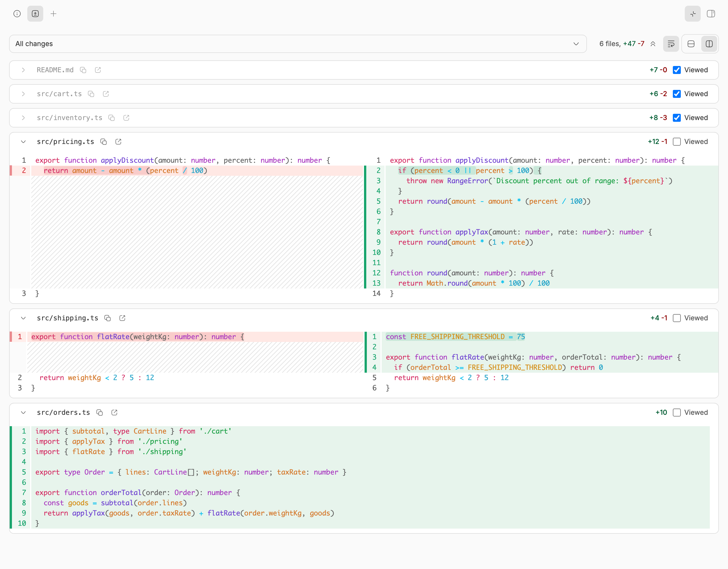Open src/cart.ts externally
The height and width of the screenshot is (569, 728).
[x=106, y=94]
